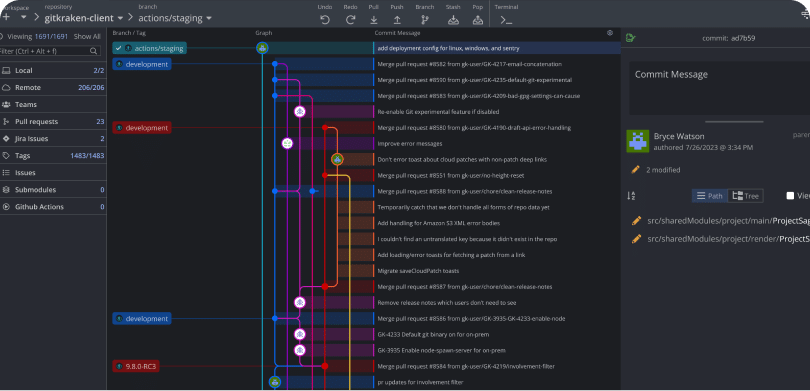Open graph settings gear icon

[610, 33]
